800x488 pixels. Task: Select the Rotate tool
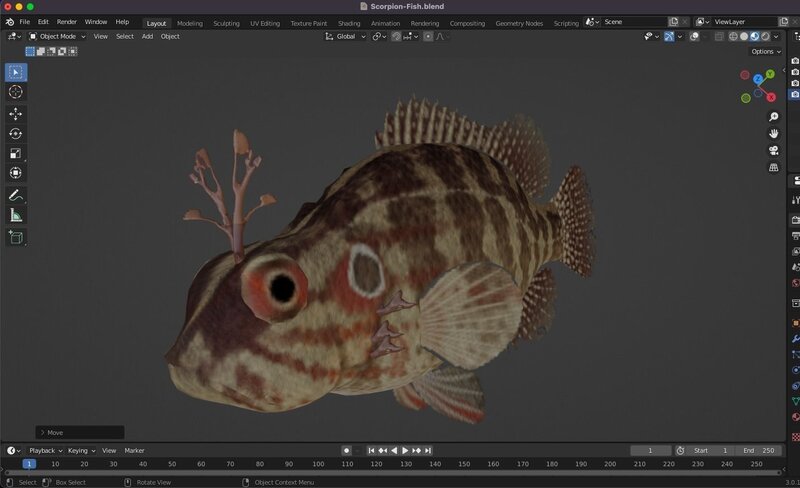[x=16, y=134]
